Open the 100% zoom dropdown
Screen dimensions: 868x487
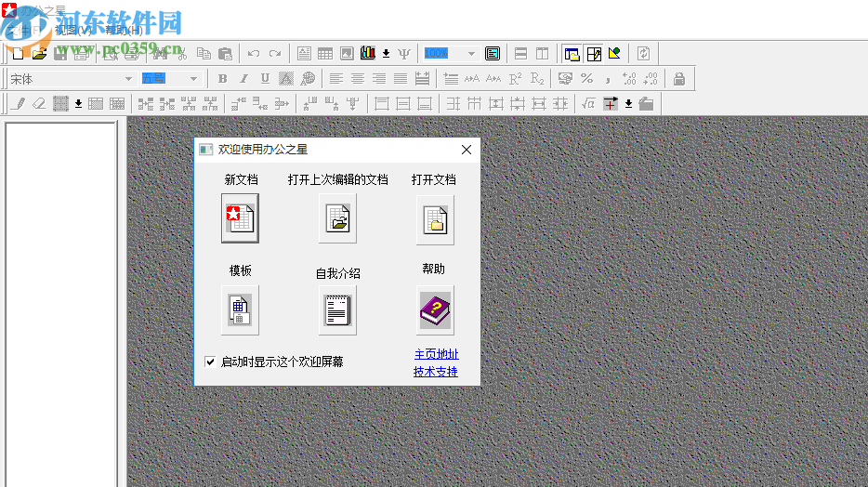coord(471,54)
